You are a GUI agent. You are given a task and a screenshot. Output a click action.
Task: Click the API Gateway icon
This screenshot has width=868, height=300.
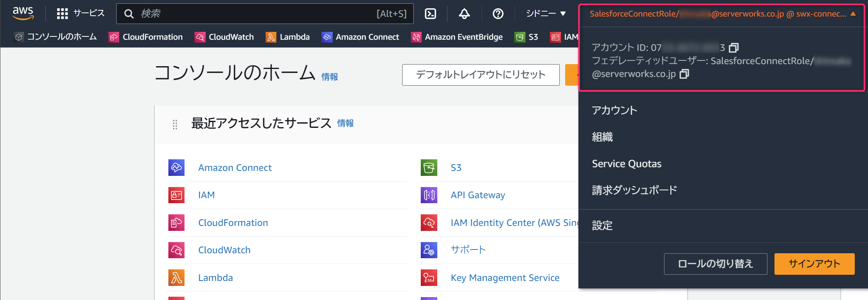click(x=429, y=195)
